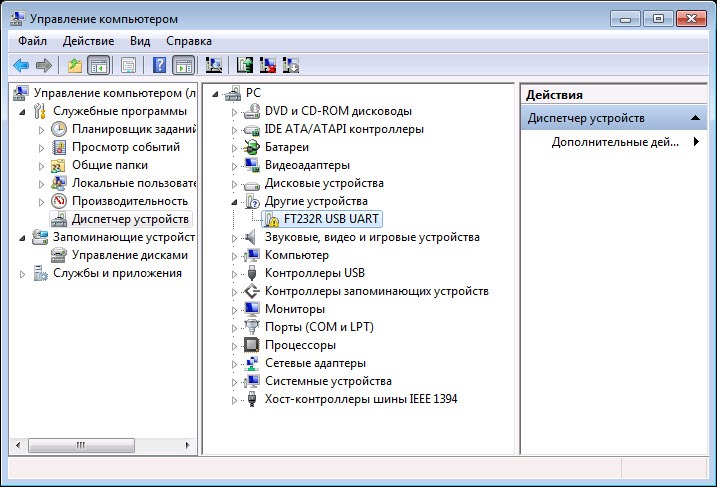Click the Контроллеры USB plug icon

(251, 273)
